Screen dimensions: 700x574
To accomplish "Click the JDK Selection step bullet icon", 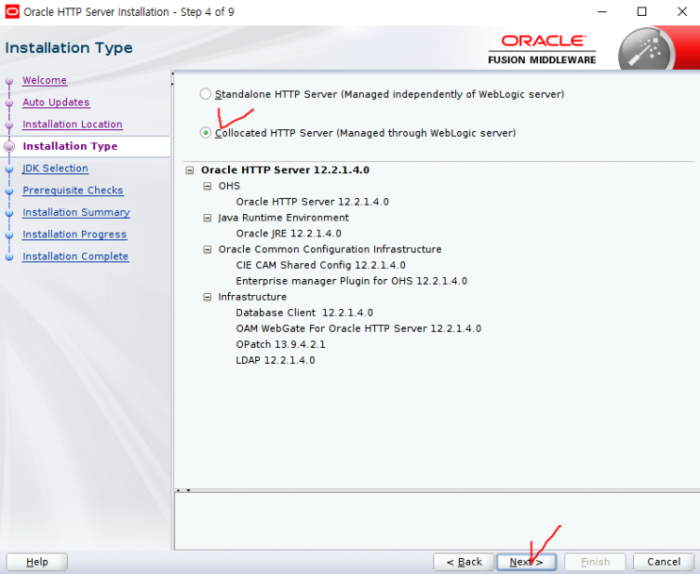I will click(9, 169).
